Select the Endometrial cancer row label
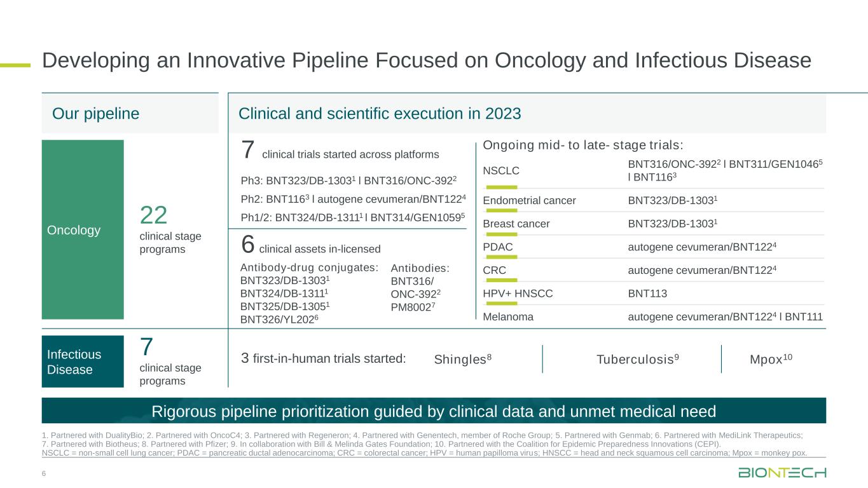This screenshot has width=868, height=488. (x=529, y=201)
